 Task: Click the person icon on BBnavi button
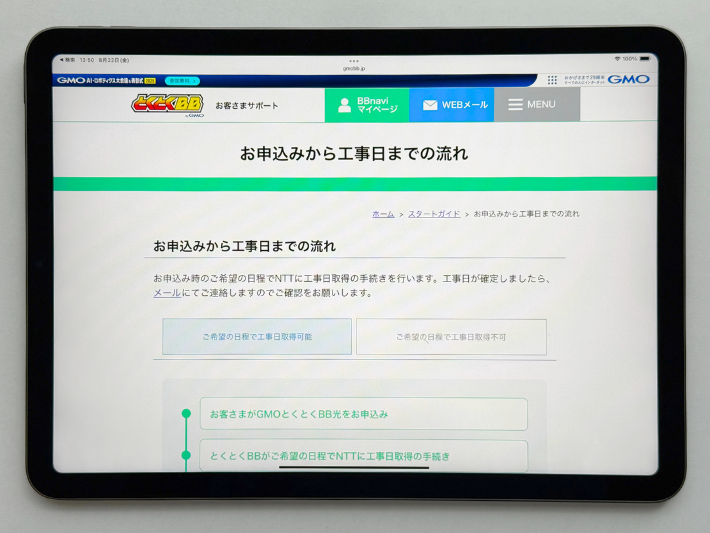click(344, 105)
